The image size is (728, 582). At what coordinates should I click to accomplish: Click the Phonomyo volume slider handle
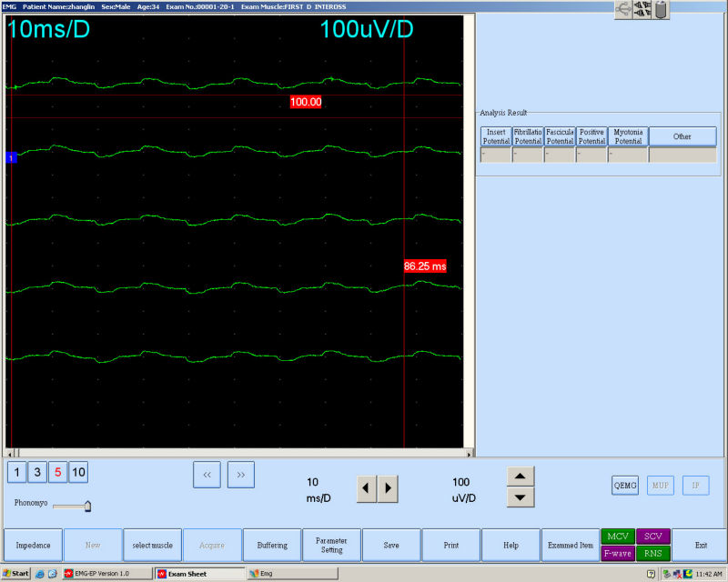(87, 506)
